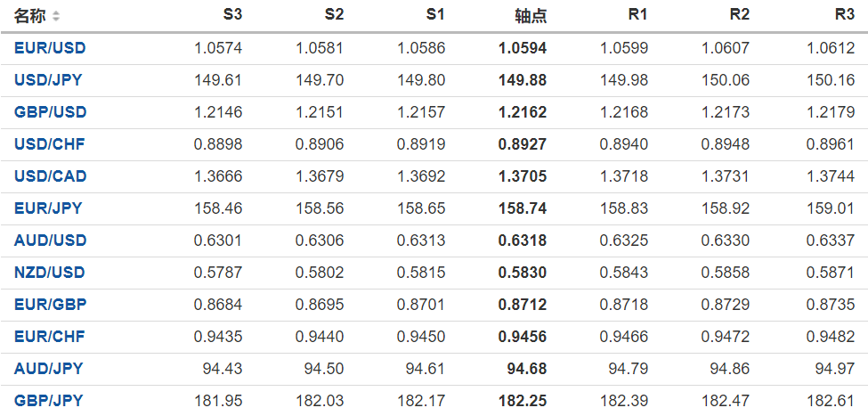Open the AUD/JPY currency link
Image resolution: width=868 pixels, height=416 pixels.
[x=48, y=369]
